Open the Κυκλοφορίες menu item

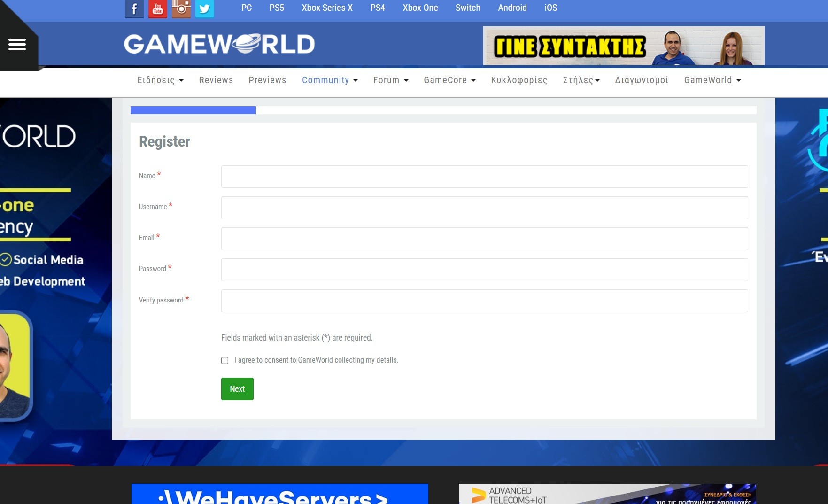pyautogui.click(x=519, y=80)
